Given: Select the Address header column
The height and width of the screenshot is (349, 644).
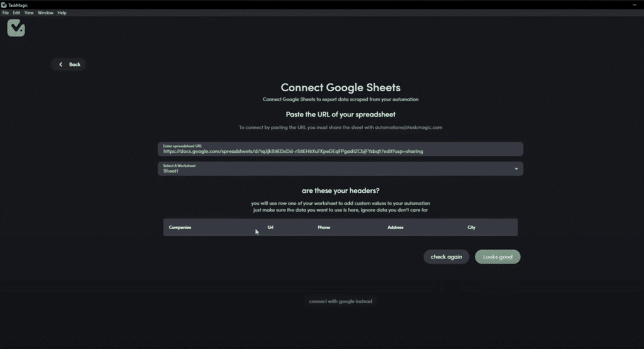Looking at the screenshot, I should point(395,227).
